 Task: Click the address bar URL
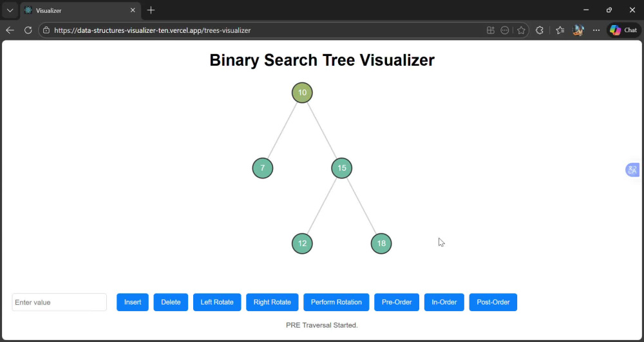(x=153, y=30)
